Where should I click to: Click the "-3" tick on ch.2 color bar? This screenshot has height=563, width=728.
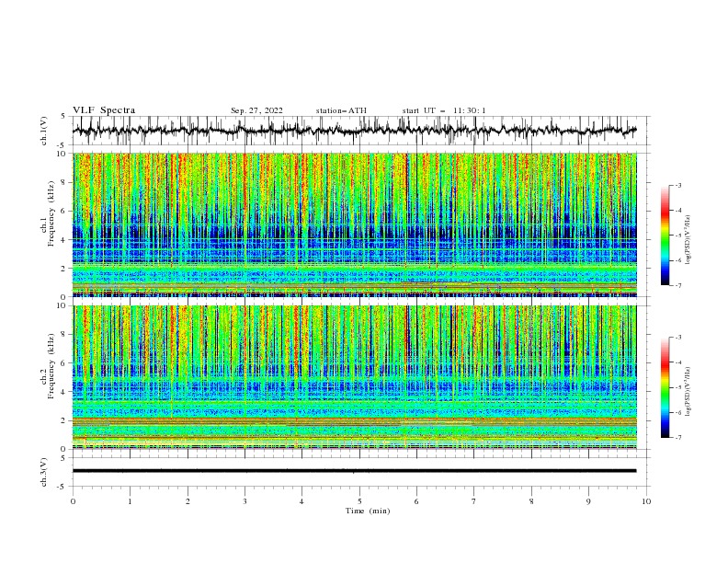pos(678,338)
